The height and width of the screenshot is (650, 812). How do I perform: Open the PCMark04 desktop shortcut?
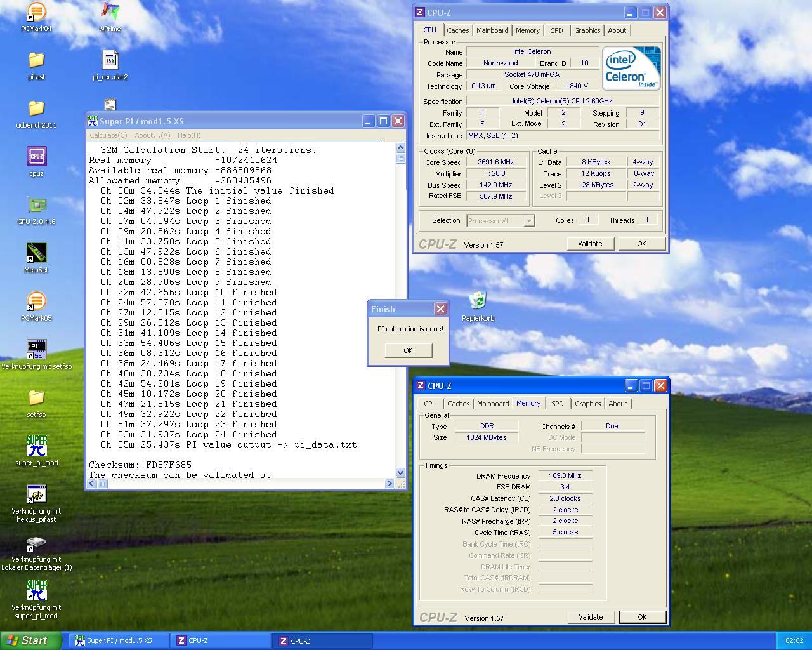tap(36, 18)
